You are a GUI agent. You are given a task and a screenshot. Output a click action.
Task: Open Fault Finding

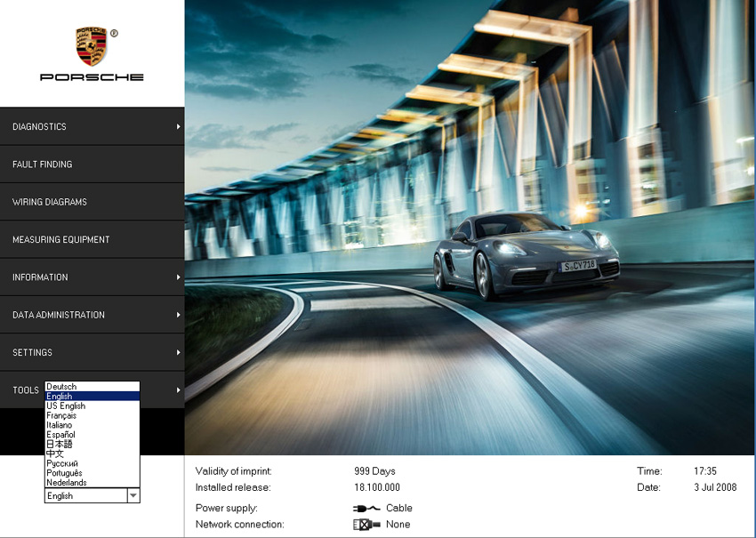(x=92, y=164)
